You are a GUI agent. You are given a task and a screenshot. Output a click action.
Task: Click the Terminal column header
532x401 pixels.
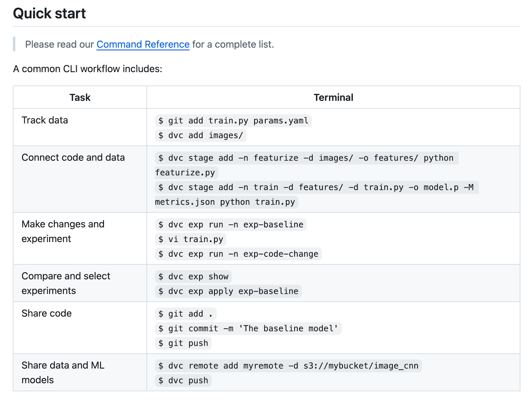(333, 97)
